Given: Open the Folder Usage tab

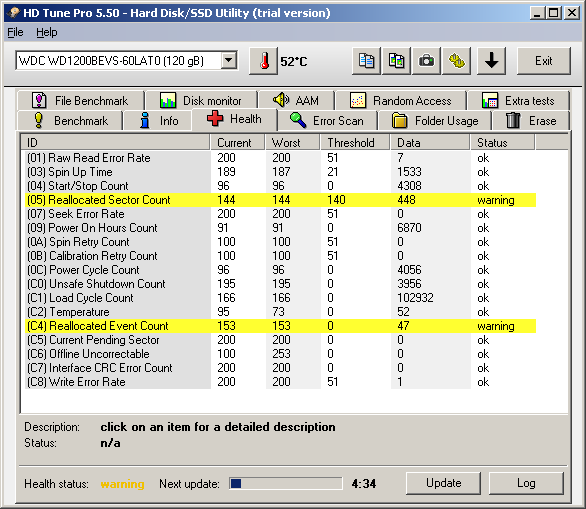Looking at the screenshot, I should tap(435, 121).
